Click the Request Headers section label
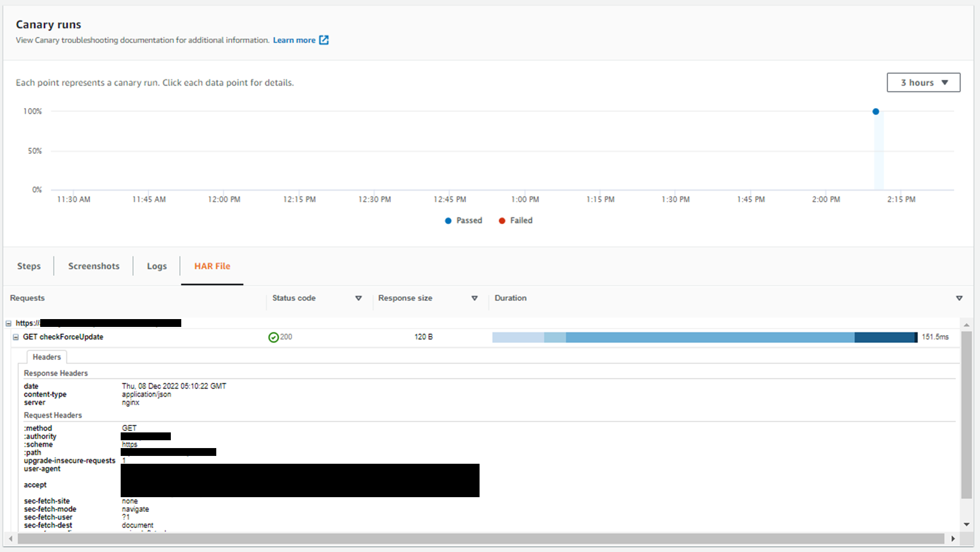 [53, 415]
